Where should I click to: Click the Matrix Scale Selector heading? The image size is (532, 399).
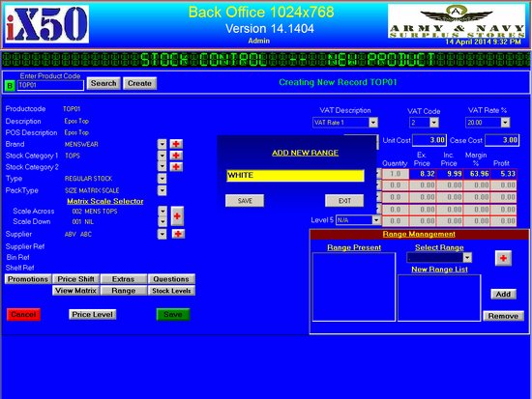105,201
